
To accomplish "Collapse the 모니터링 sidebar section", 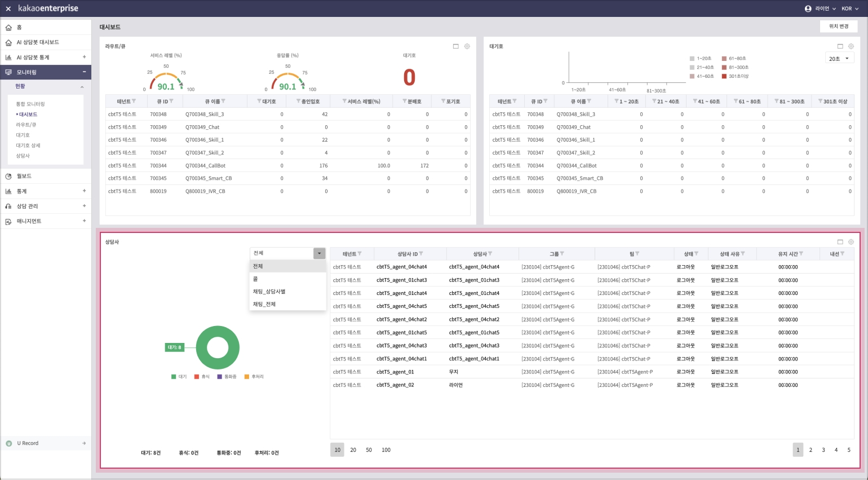I will [x=84, y=72].
